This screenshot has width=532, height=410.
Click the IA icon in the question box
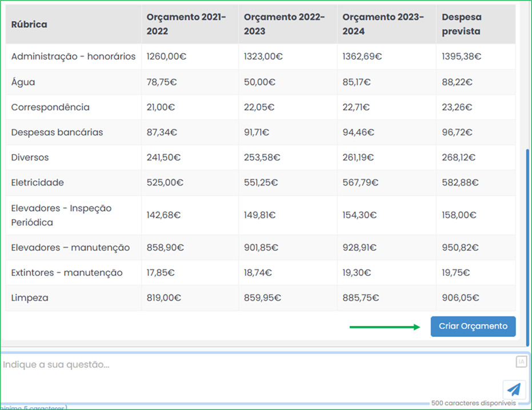point(521,361)
